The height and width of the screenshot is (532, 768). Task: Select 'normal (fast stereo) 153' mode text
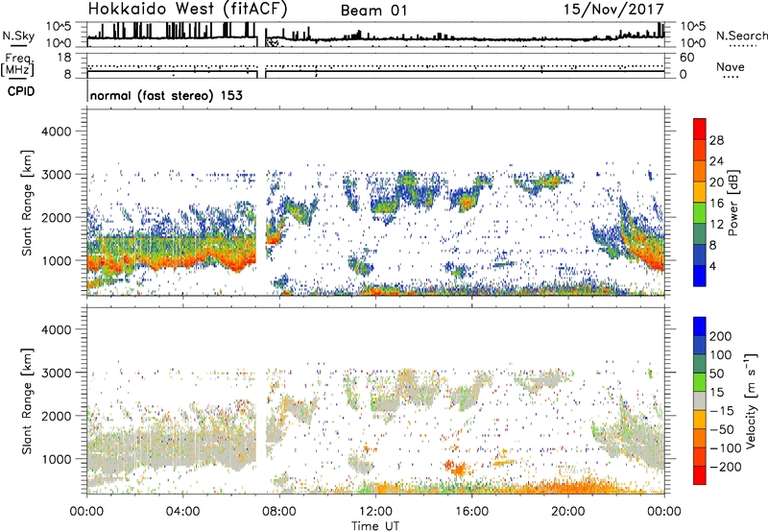point(166,95)
